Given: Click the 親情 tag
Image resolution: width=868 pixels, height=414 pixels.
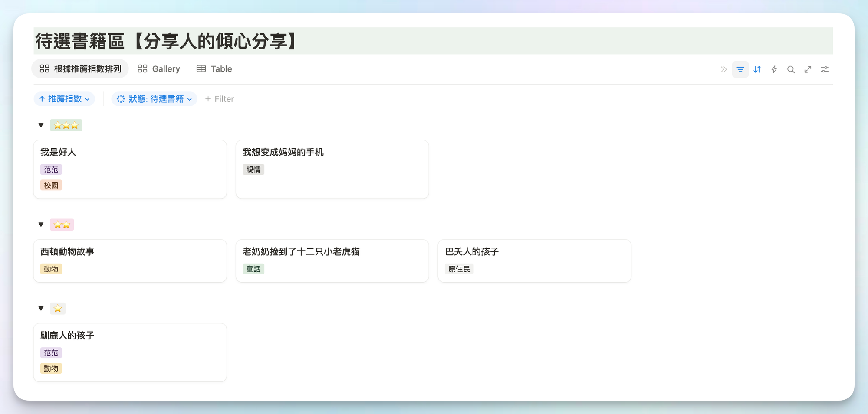Looking at the screenshot, I should click(x=253, y=170).
